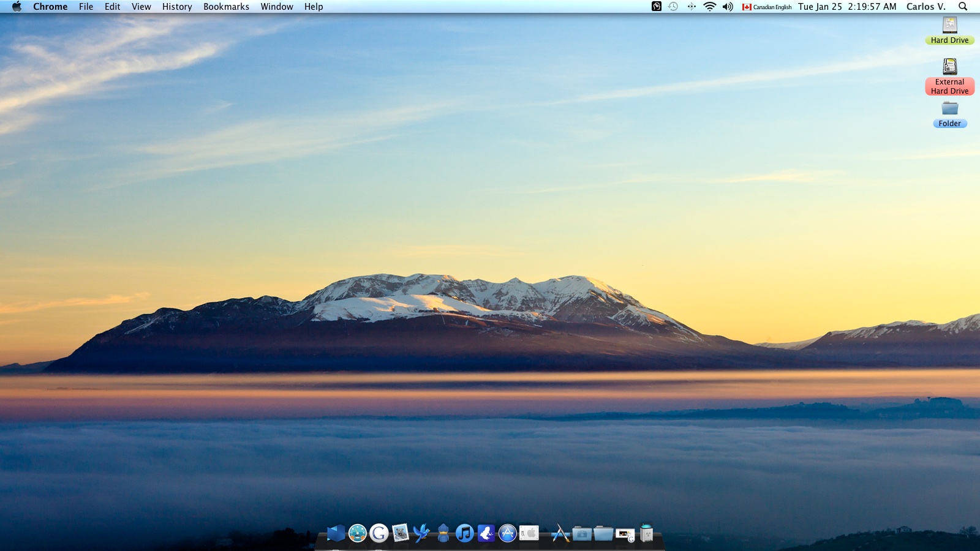Viewport: 980px width, 551px height.
Task: Open the Finder icon in the dock
Action: (336, 533)
